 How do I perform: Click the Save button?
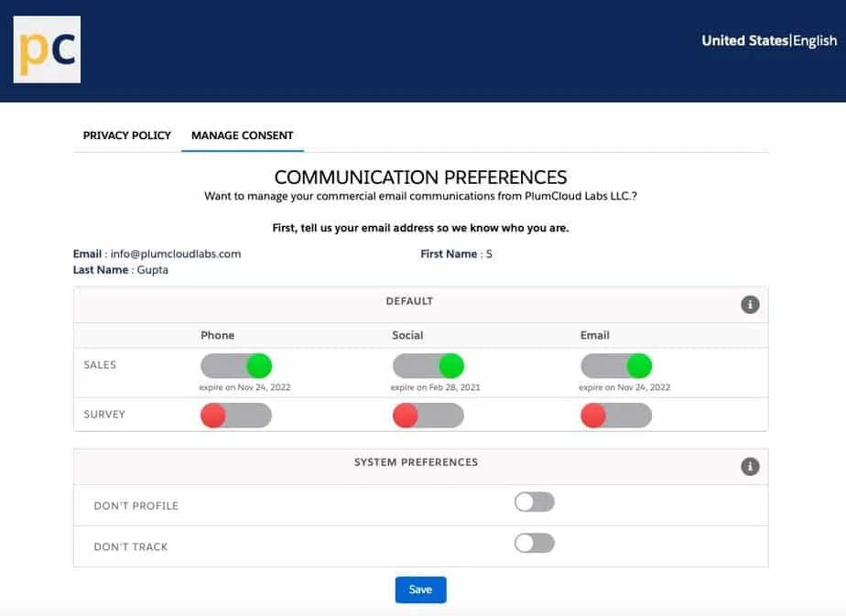(x=420, y=589)
